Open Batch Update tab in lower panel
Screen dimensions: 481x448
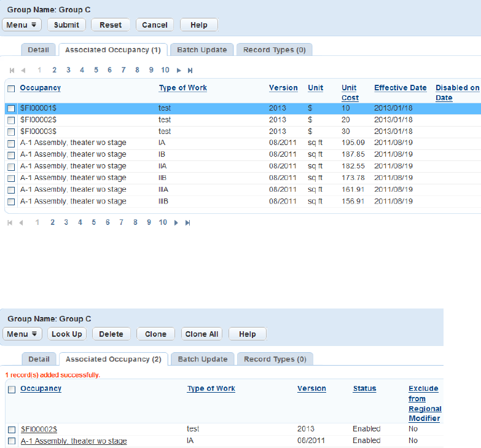[203, 359]
